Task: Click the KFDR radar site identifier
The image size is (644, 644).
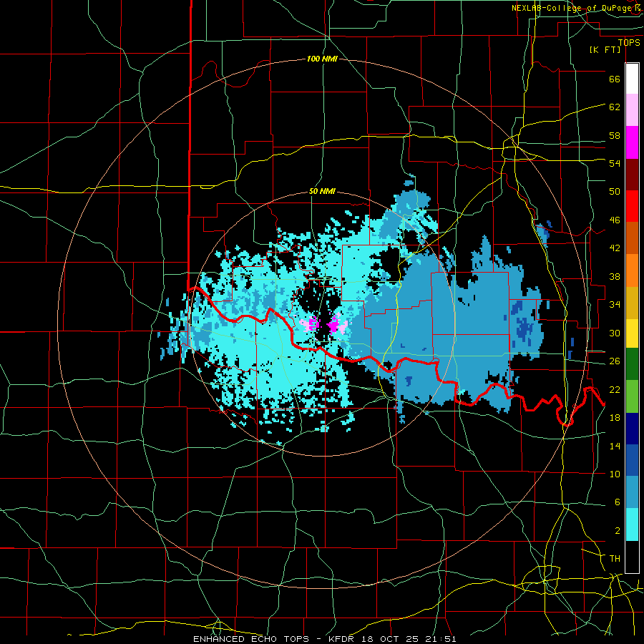Action: (x=341, y=639)
